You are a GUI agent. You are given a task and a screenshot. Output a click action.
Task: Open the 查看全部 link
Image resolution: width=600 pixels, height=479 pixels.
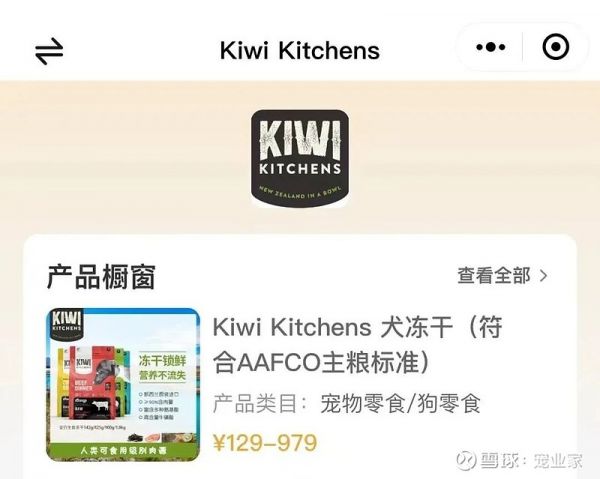click(494, 275)
